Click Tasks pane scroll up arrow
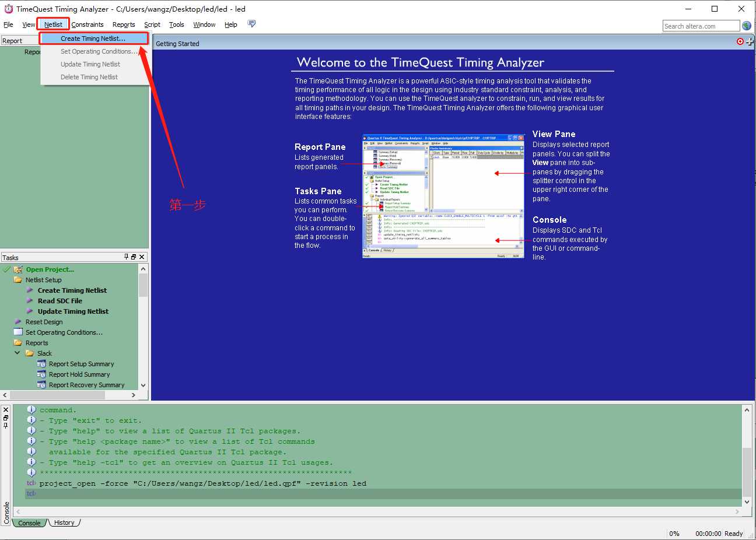The width and height of the screenshot is (756, 540). tap(143, 269)
